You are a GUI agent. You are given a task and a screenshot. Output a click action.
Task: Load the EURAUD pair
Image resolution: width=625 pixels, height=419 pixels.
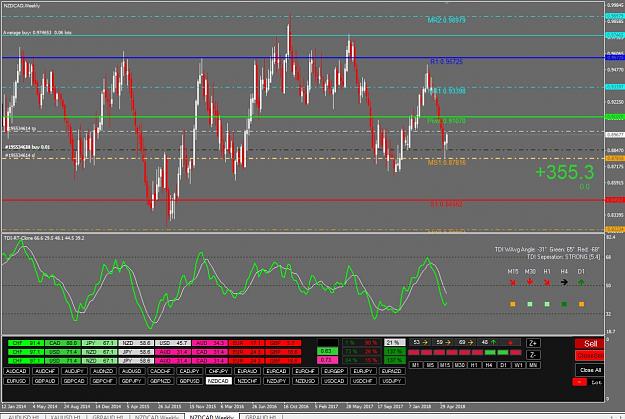click(247, 371)
